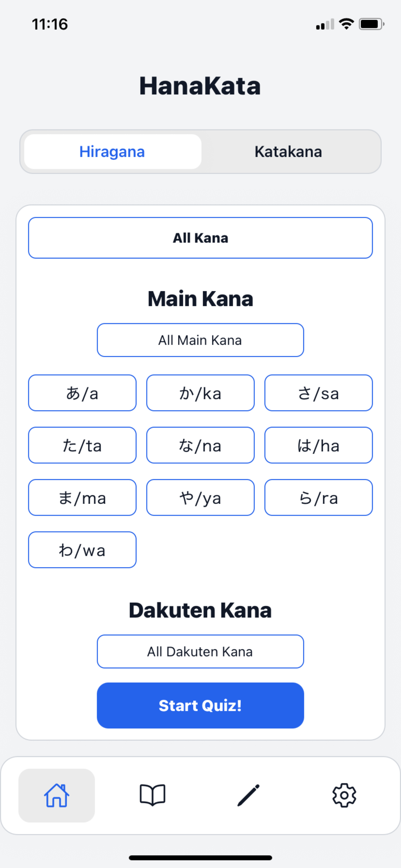Open the book reference icon
Screen dimensions: 401x868
(152, 795)
